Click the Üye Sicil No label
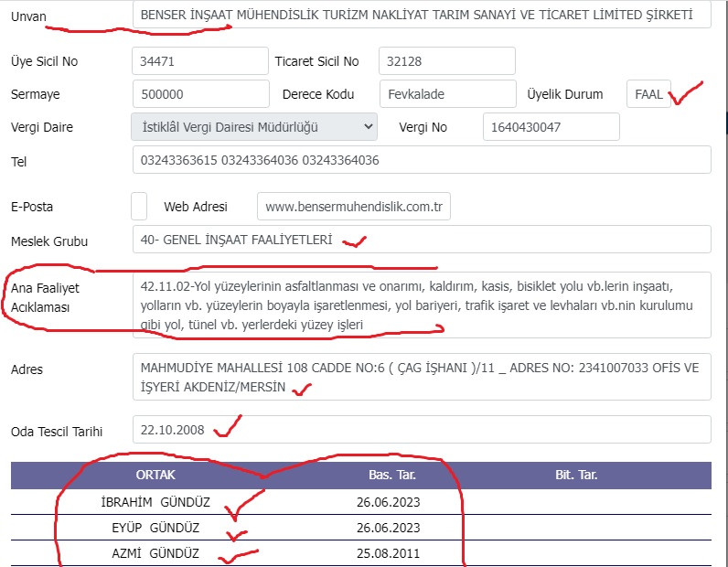 [44, 61]
